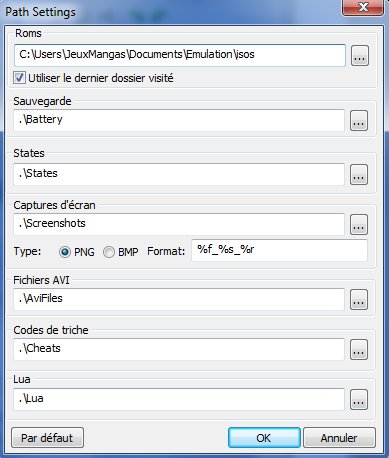This screenshot has width=389, height=458.
Task: Open the browse button for the Lua path
Action: (359, 399)
